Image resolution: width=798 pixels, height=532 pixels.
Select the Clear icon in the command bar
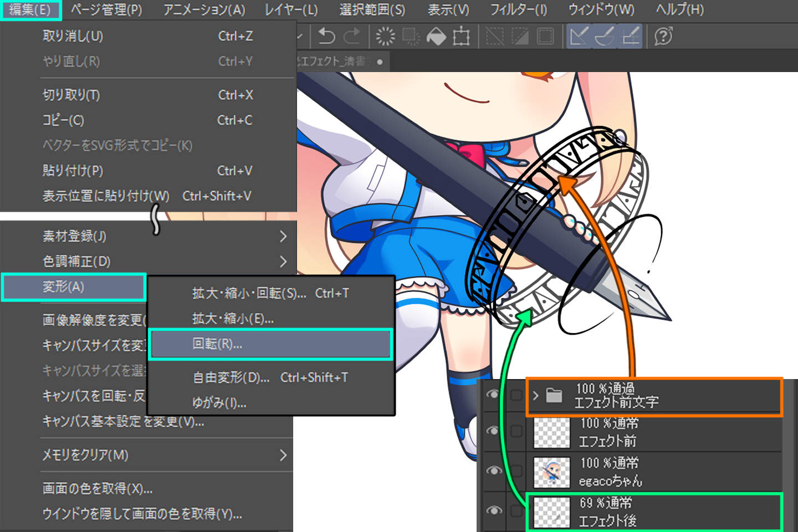[385, 36]
